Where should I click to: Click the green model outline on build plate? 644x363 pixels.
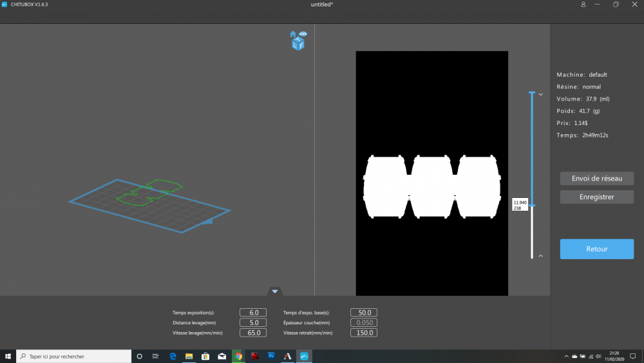[150, 192]
